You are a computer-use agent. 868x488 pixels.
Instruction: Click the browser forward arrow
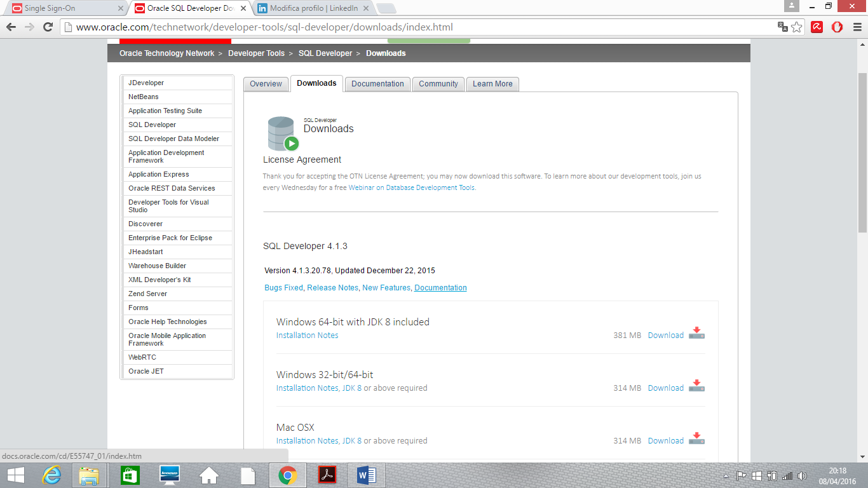[x=29, y=27]
